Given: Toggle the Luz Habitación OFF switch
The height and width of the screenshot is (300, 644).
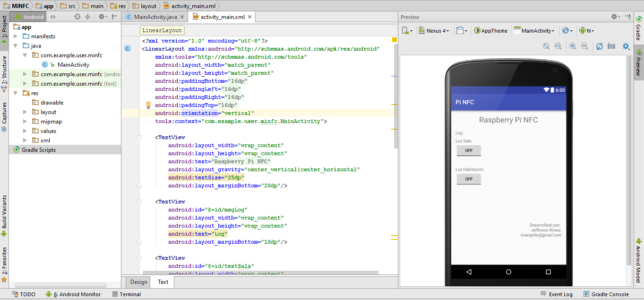Looking at the screenshot, I should (x=468, y=179).
